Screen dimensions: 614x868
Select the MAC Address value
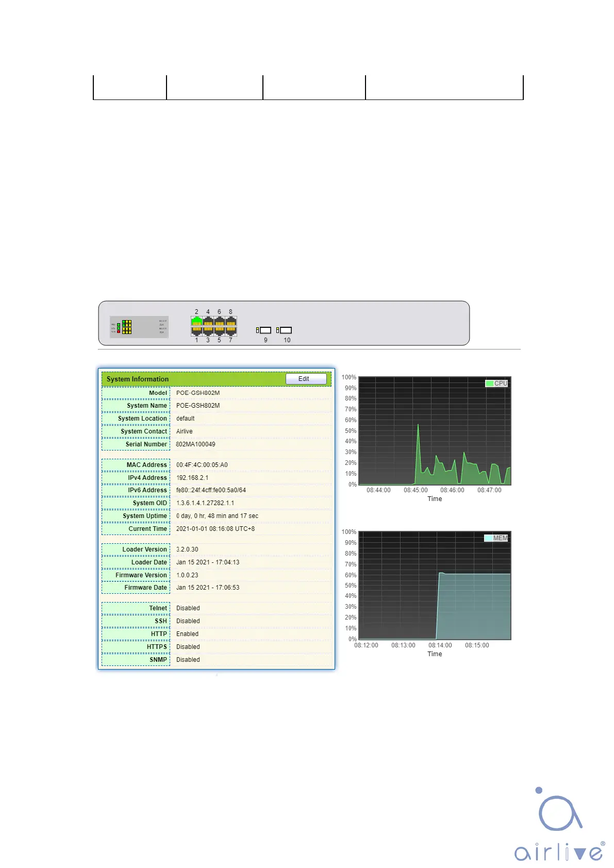tap(202, 465)
